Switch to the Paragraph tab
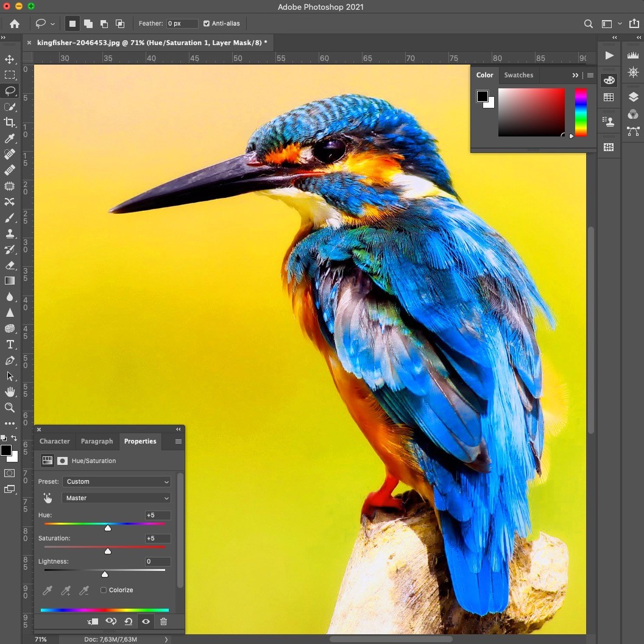 pyautogui.click(x=96, y=441)
